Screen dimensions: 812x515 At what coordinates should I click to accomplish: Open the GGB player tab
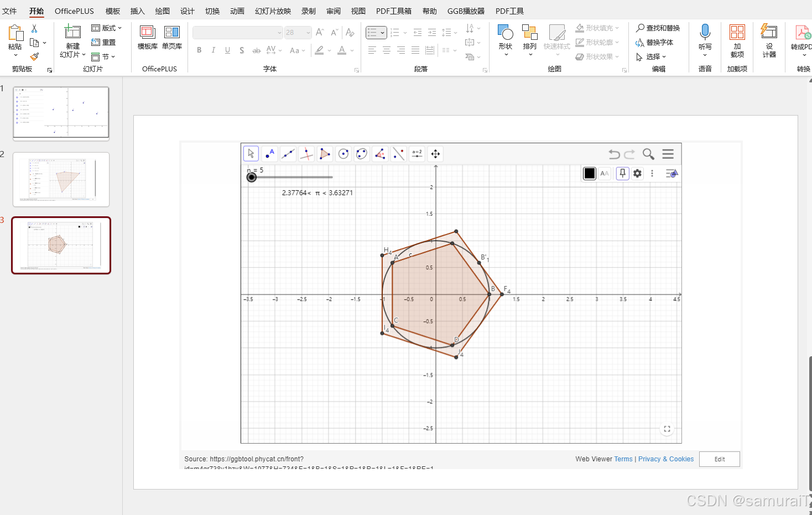click(466, 11)
